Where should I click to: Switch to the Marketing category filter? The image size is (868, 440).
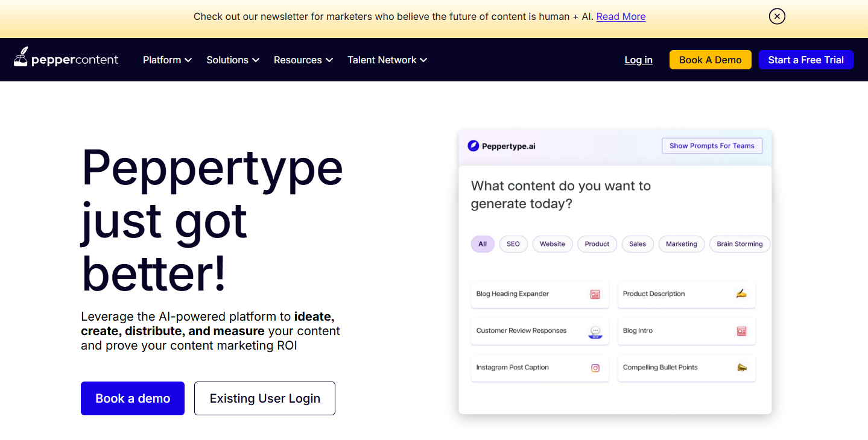[681, 244]
